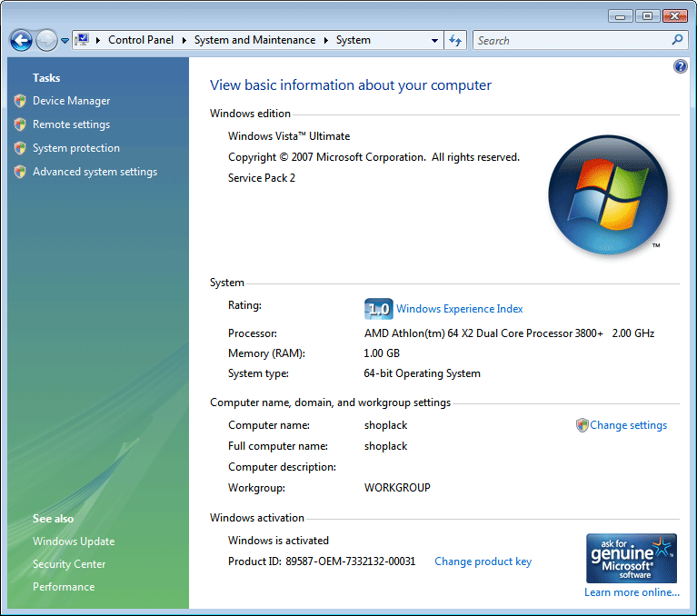Image resolution: width=697 pixels, height=616 pixels.
Task: Click the shield icon beside Remote settings
Action: (20, 124)
